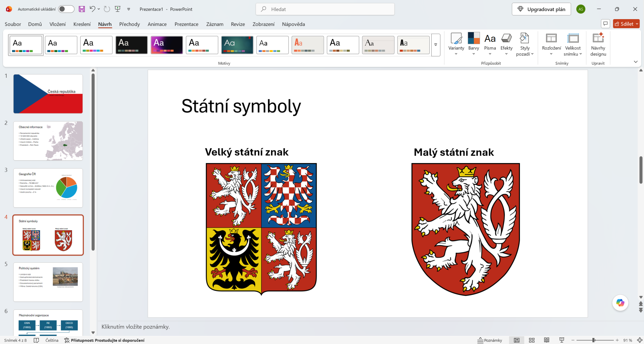The image size is (644, 344).
Task: Switch to the Vložení tab
Action: pyautogui.click(x=58, y=24)
